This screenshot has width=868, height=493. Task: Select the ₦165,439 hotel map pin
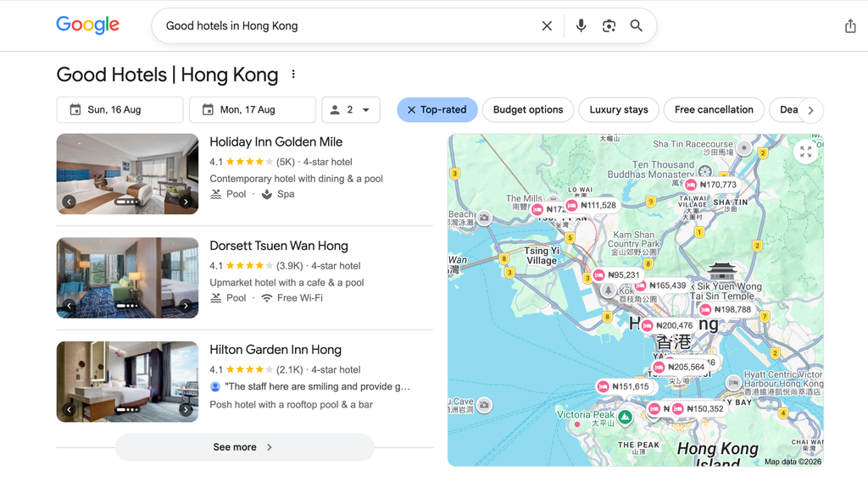(661, 285)
